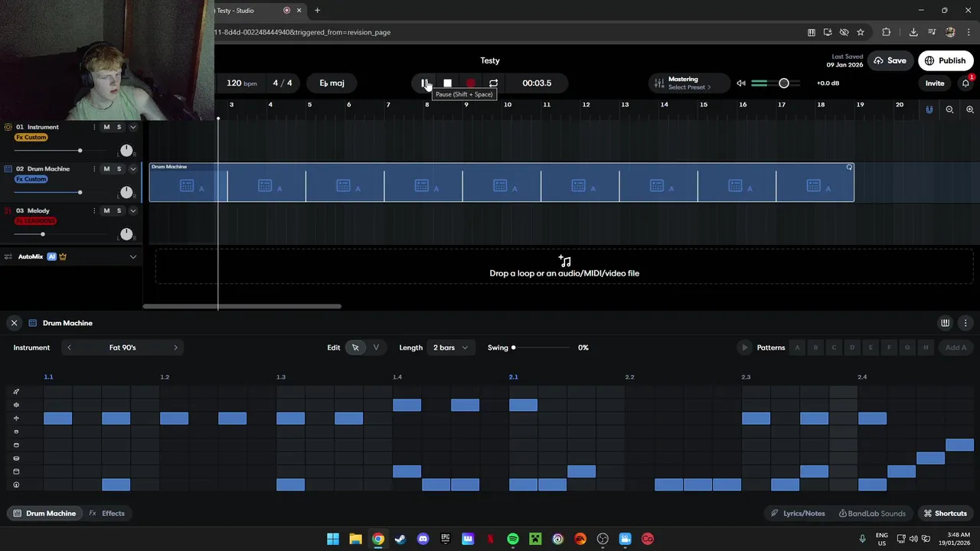Zoom out the timeline with the minus magnifier
Screen dimensions: 980x551
[x=949, y=109]
